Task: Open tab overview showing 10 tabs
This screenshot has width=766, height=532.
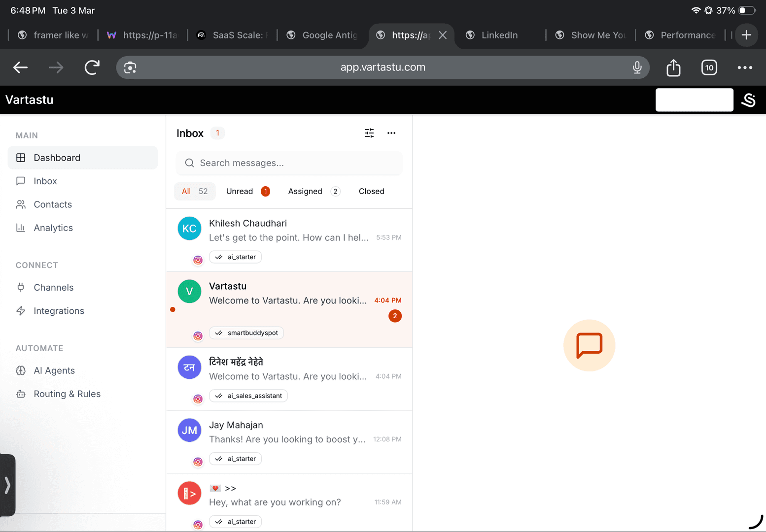Action: 709,67
